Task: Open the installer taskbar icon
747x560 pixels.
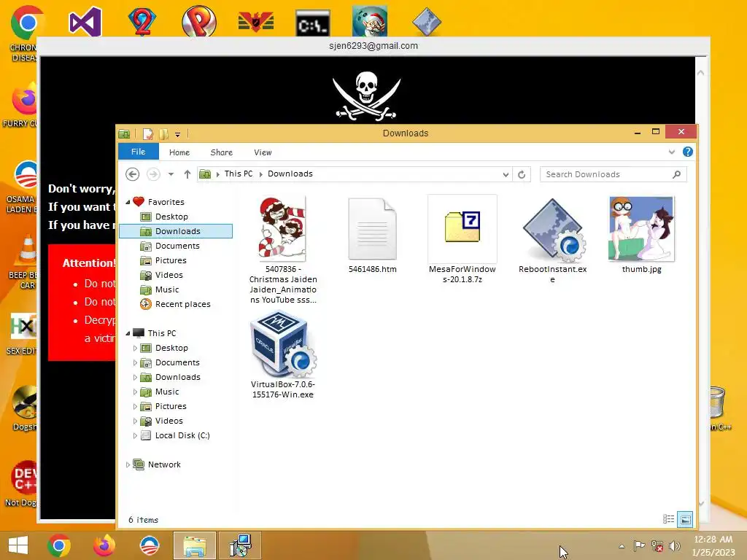Action: (241, 545)
